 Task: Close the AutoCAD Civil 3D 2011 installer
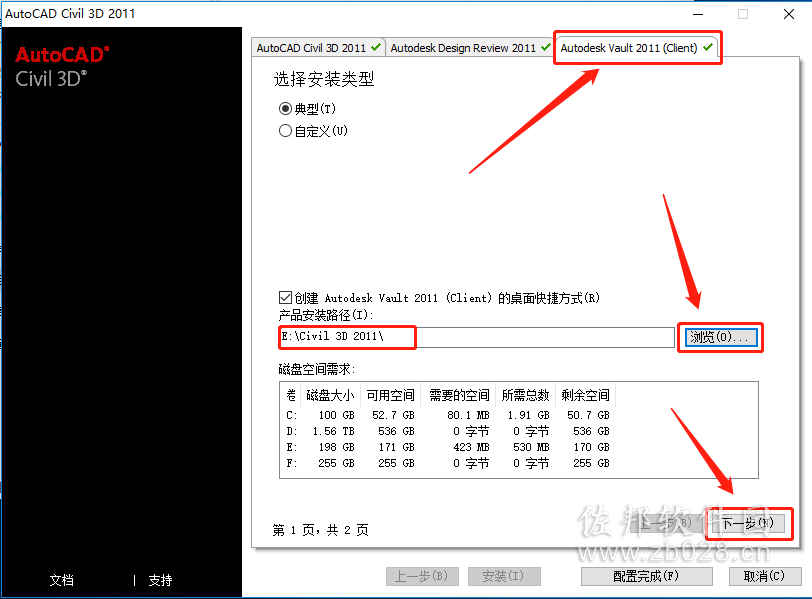click(x=789, y=14)
